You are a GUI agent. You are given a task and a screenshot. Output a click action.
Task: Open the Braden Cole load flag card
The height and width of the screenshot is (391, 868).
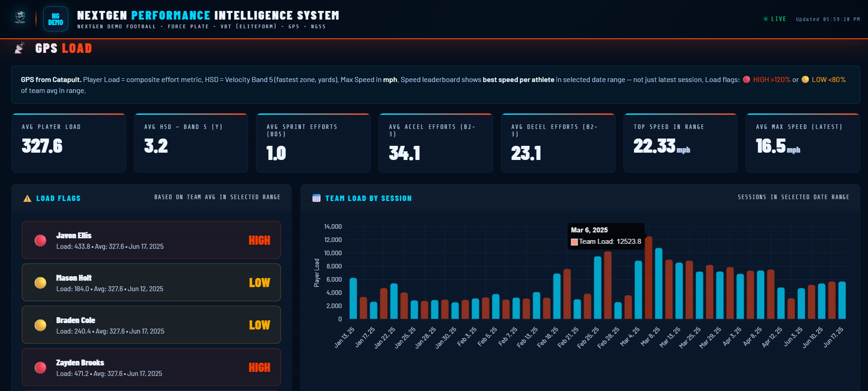151,325
